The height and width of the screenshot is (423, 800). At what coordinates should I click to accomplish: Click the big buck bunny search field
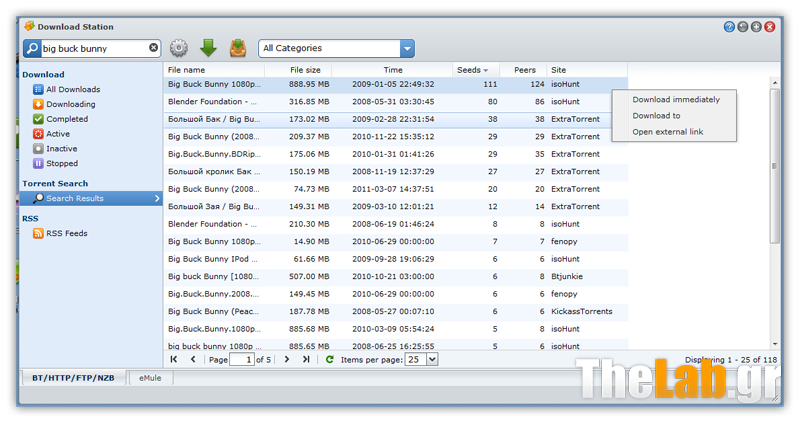coord(94,48)
